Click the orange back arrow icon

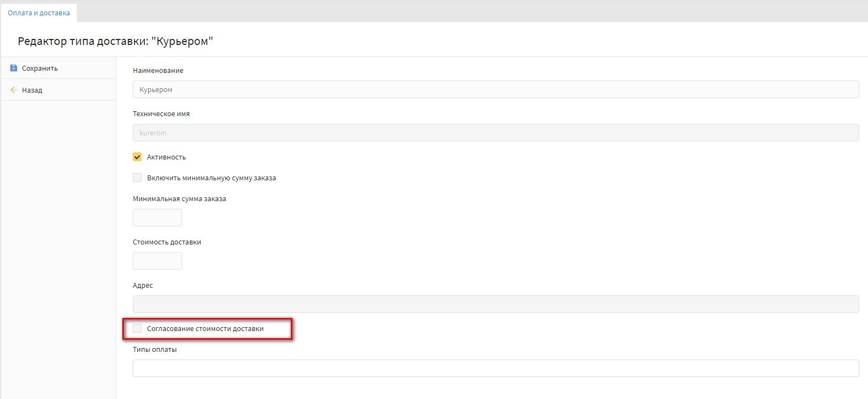click(x=14, y=90)
